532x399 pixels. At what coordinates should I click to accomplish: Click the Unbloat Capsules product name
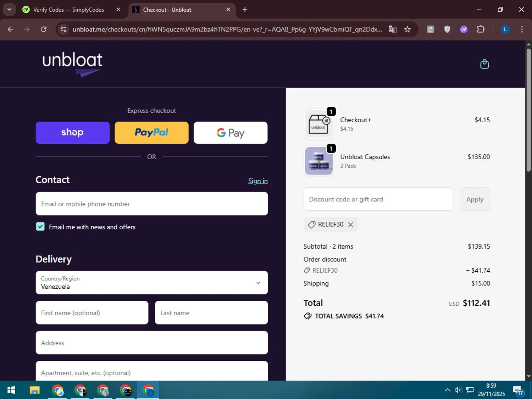365,157
